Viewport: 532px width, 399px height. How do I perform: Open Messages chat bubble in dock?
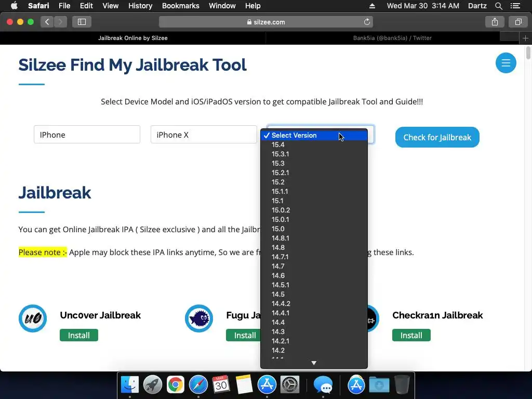(323, 385)
